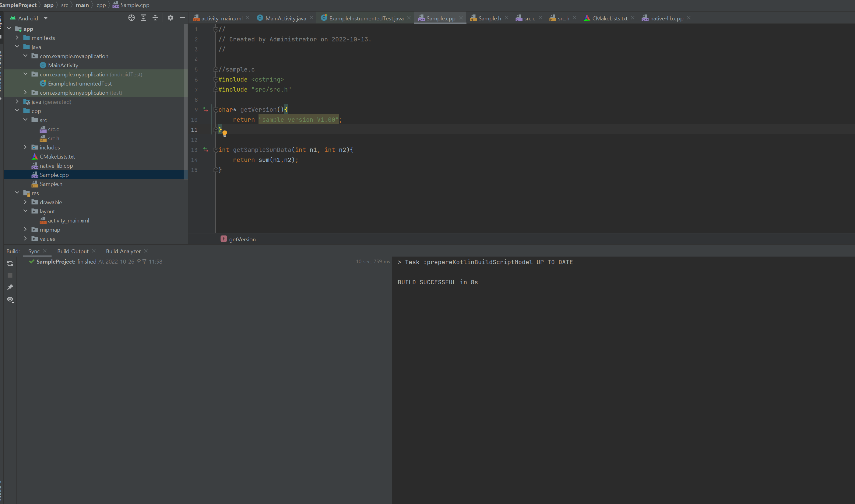Open the Android project view dropdown
This screenshot has height=504, width=855.
(x=45, y=18)
